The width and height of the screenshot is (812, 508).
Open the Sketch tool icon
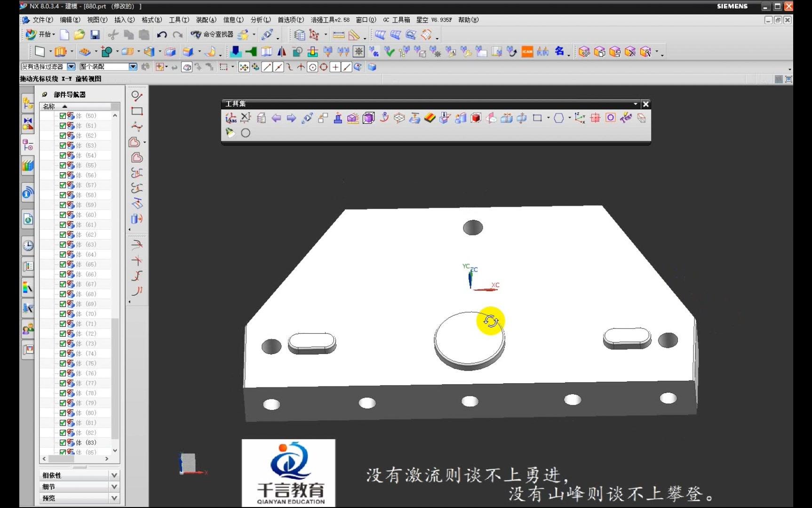point(40,50)
